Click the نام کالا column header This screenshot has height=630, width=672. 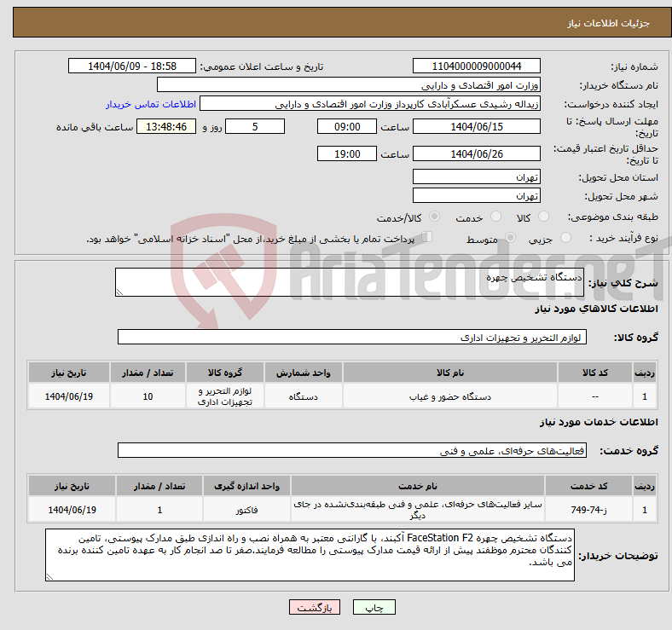point(450,373)
